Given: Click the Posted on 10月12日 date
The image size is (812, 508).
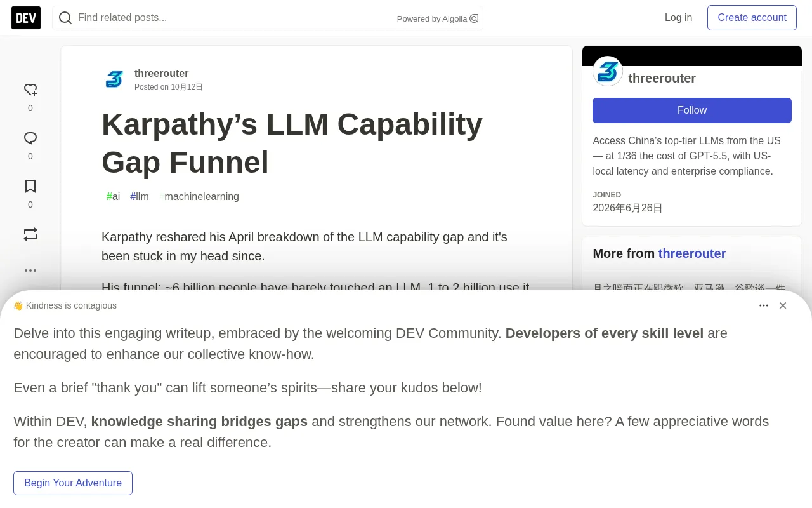Looking at the screenshot, I should pyautogui.click(x=169, y=87).
